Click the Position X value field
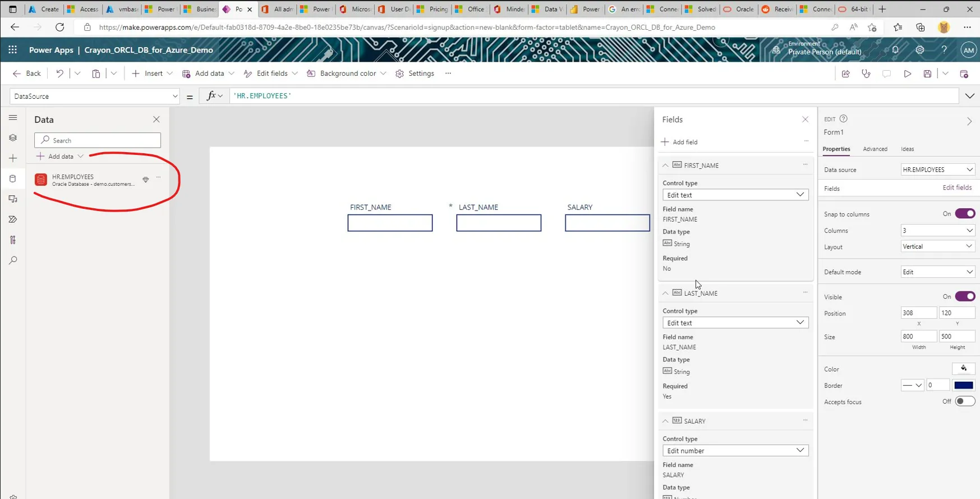Viewport: 980px width, 499px height. point(918,313)
